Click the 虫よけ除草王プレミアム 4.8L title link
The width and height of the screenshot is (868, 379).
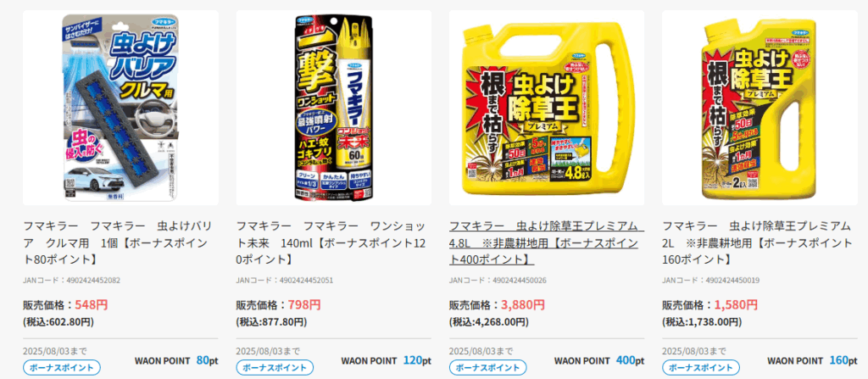(547, 242)
